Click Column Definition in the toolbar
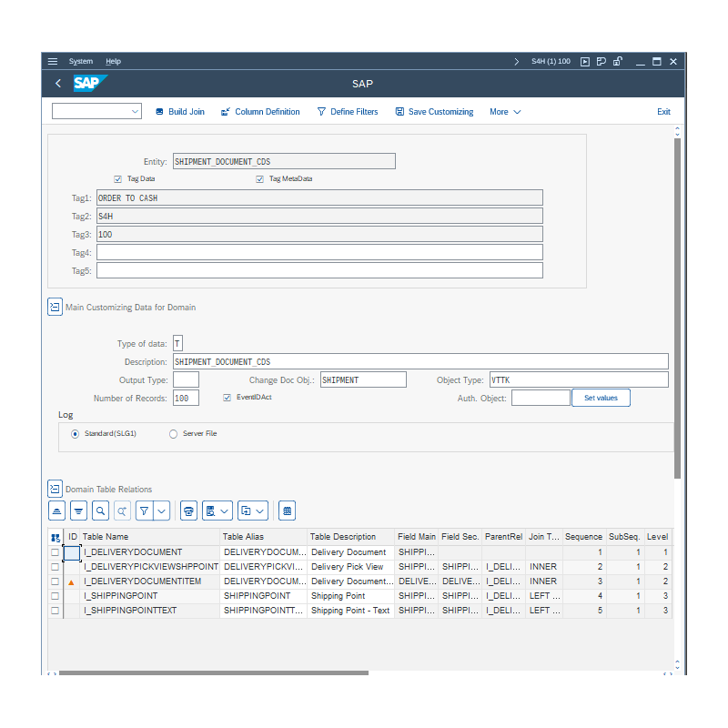 (260, 112)
